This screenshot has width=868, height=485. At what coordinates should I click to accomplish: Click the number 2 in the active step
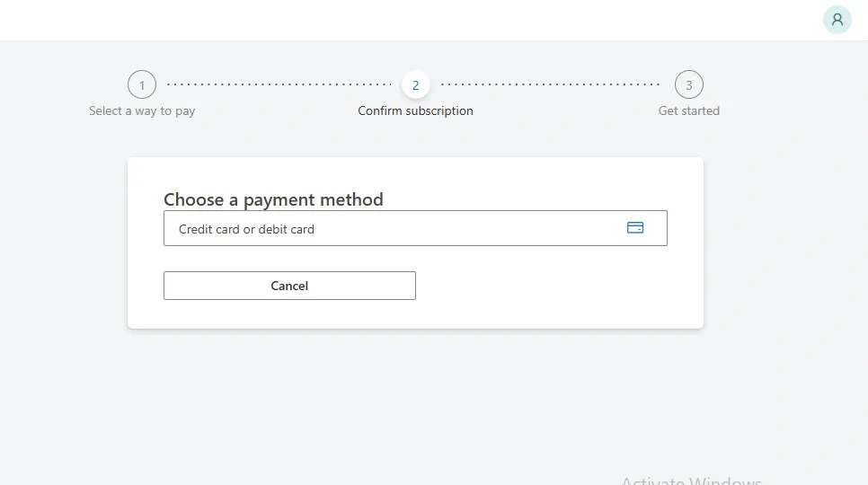click(415, 85)
